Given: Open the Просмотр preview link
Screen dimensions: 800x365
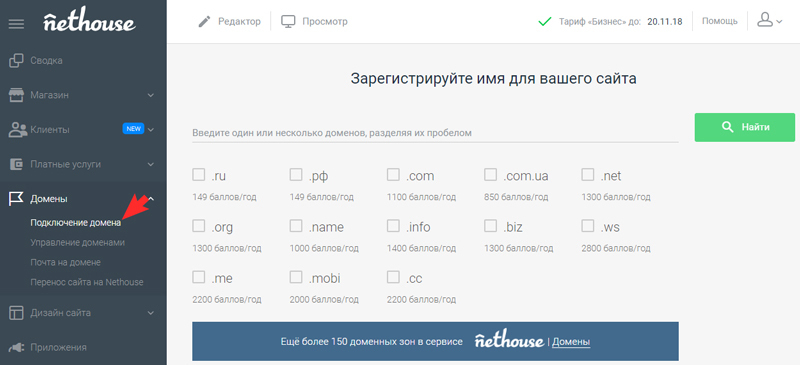Looking at the screenshot, I should (x=325, y=22).
